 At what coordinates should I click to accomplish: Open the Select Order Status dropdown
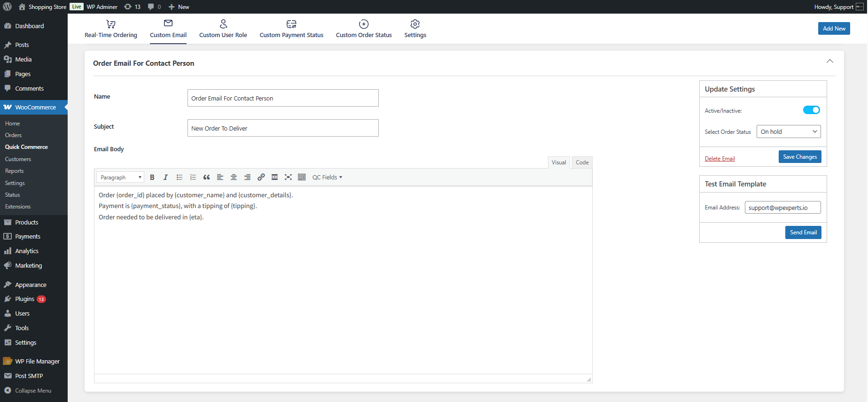(788, 132)
